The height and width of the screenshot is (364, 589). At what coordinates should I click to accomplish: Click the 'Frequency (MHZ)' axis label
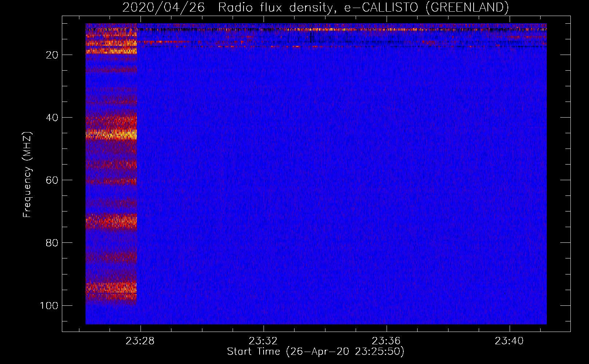(27, 174)
